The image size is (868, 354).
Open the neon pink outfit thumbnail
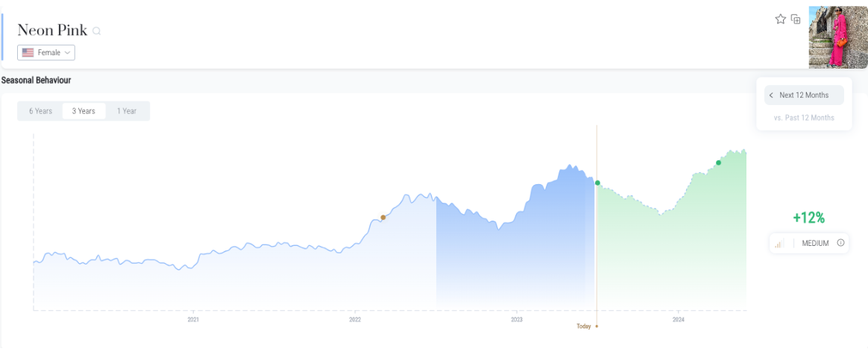point(837,37)
